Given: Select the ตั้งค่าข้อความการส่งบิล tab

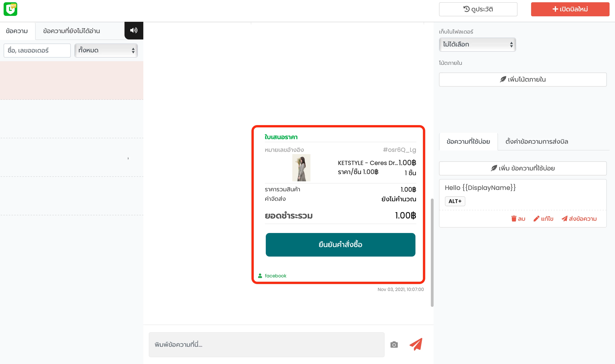Looking at the screenshot, I should click(x=537, y=141).
